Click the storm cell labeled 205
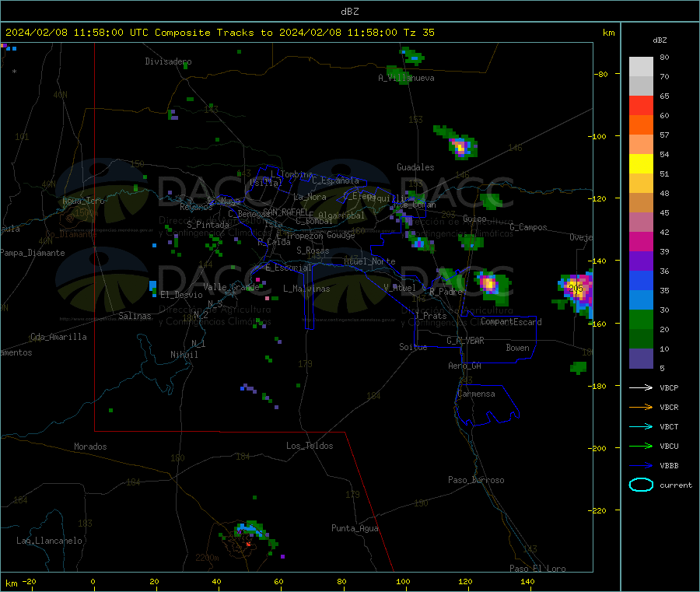This screenshot has height=592, width=700. [x=576, y=289]
